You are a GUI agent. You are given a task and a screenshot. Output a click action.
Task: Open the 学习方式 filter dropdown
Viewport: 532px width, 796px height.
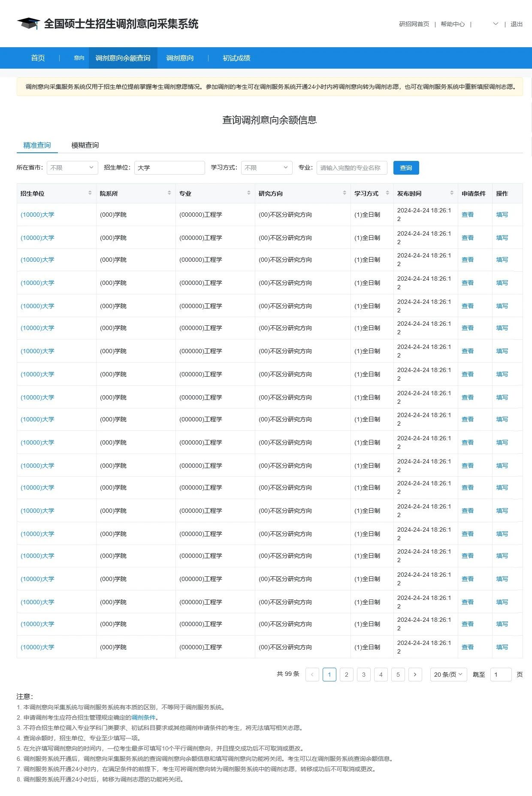(266, 168)
